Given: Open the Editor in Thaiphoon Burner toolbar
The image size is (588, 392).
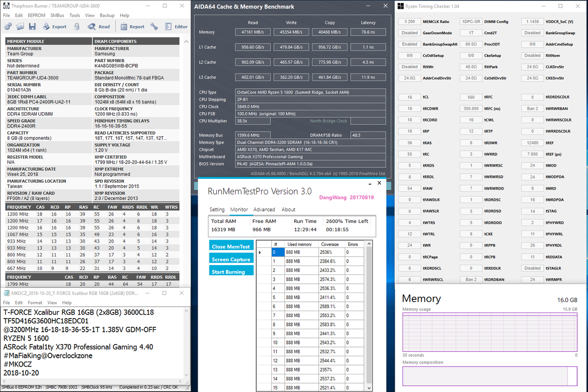Looking at the screenshot, I should [x=176, y=26].
